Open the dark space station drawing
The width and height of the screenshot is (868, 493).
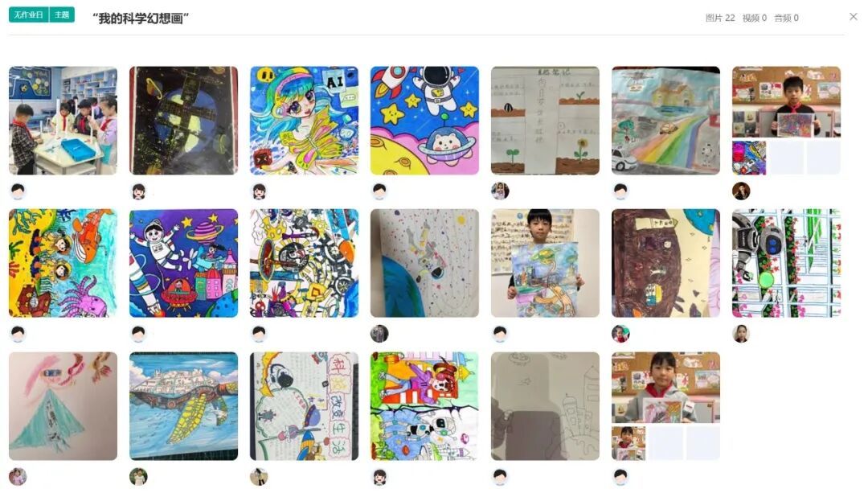tap(184, 121)
